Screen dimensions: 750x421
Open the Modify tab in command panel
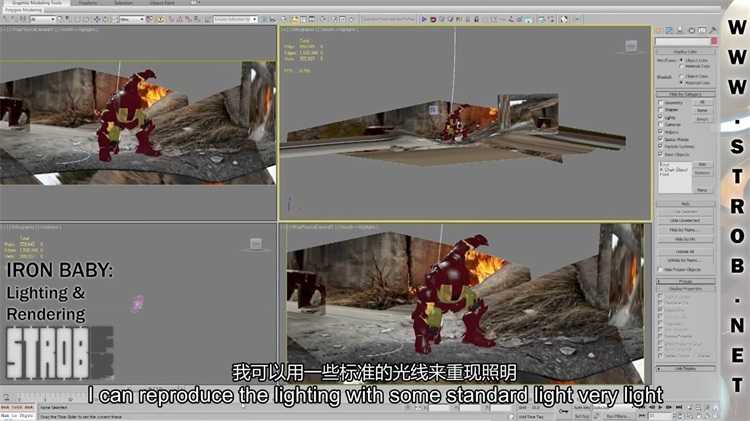tap(669, 30)
